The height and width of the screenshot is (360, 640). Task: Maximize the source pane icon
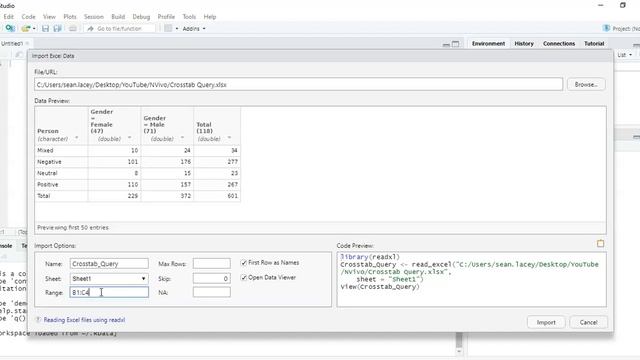click(x=456, y=44)
